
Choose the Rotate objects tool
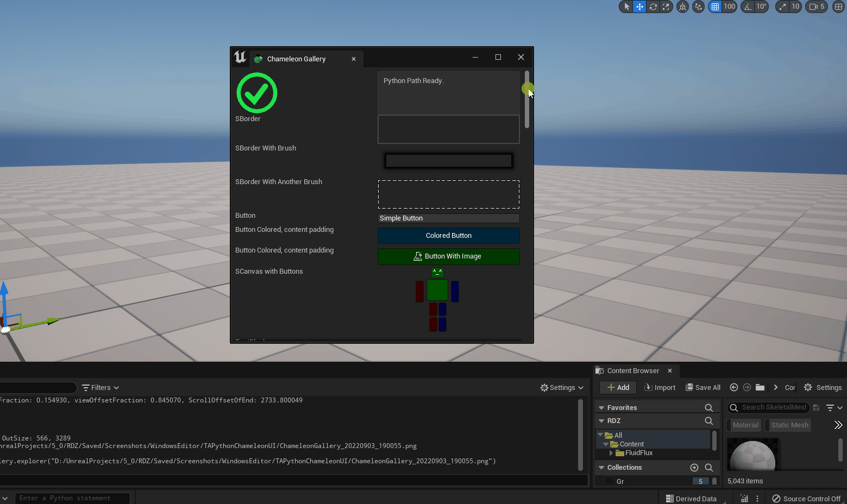point(652,7)
